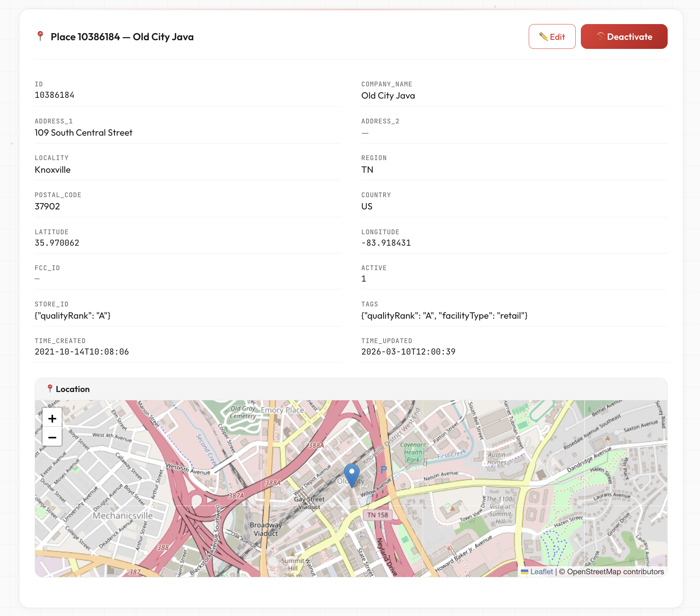This screenshot has width=700, height=616.
Task: Select company name value Old City Java
Action: click(388, 96)
